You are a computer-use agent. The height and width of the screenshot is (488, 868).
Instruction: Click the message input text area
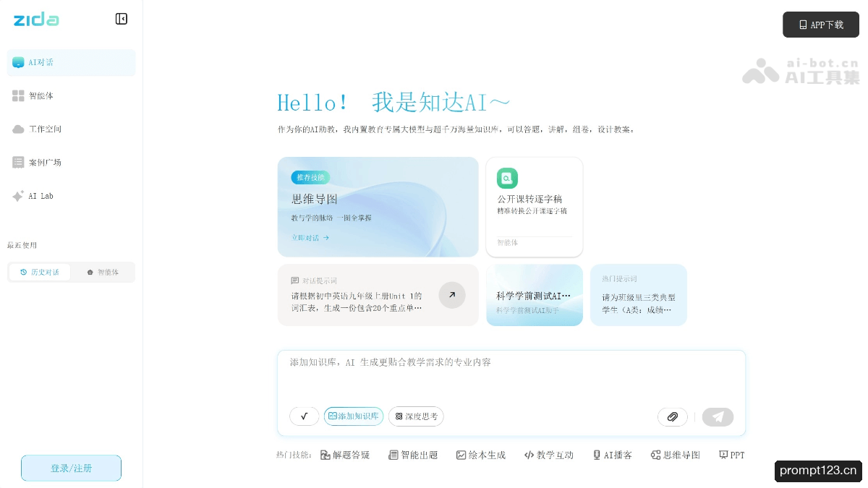[511, 376]
